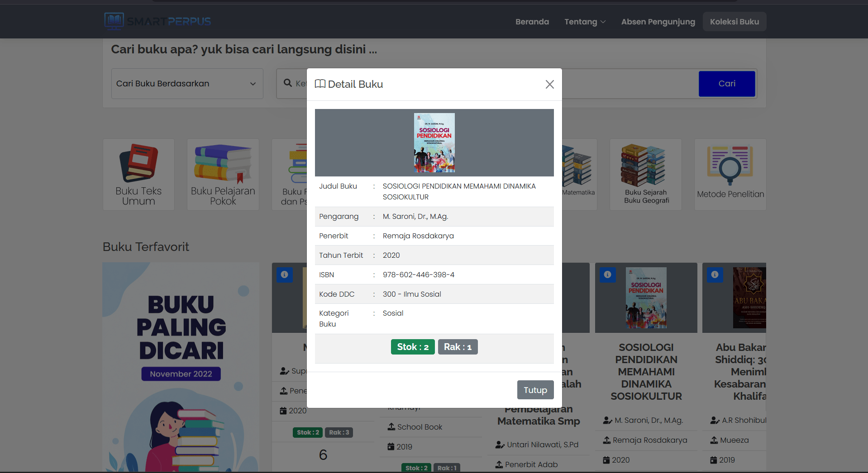The width and height of the screenshot is (868, 473).
Task: Click info icon on the Sosiologi Pendidikan card
Action: [x=608, y=274]
